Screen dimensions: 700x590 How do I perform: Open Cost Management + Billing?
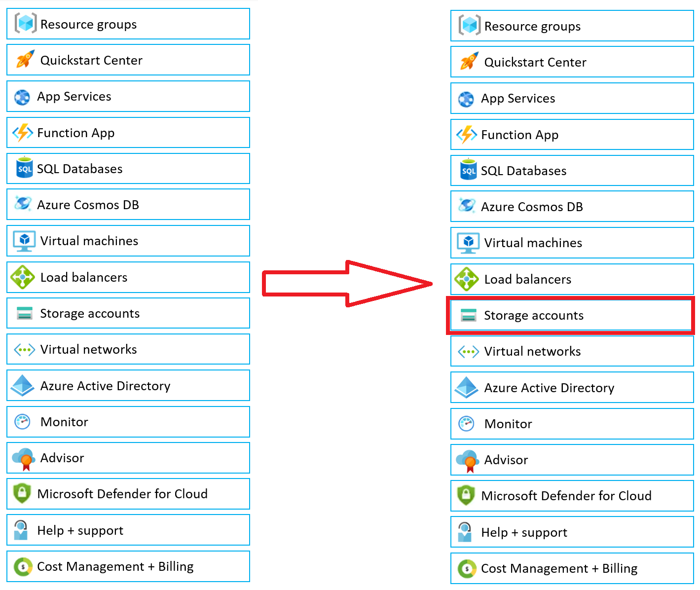128,566
